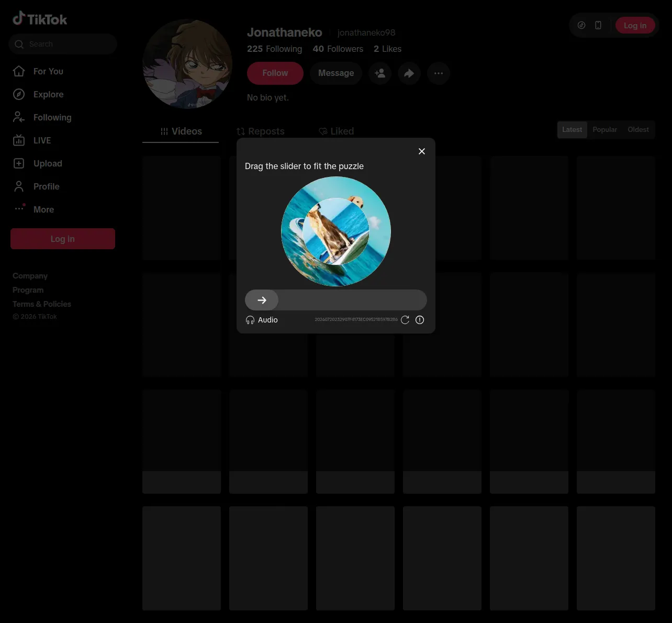Image resolution: width=672 pixels, height=623 pixels.
Task: Click the add friend icon button
Action: (x=380, y=73)
